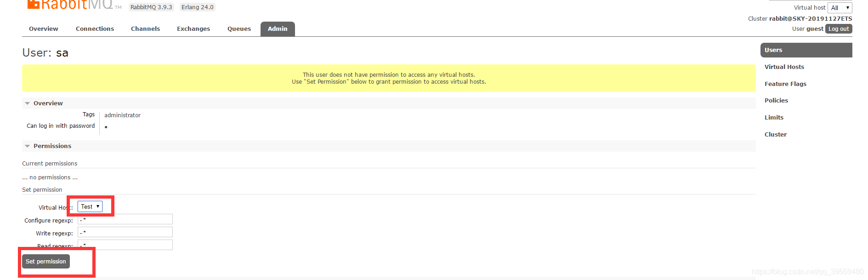Click the yellow permission warning notice
868x280 pixels.
(389, 78)
